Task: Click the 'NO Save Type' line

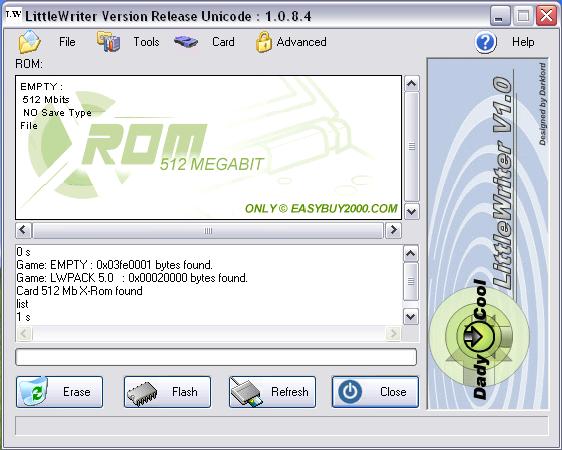Action: (57, 112)
